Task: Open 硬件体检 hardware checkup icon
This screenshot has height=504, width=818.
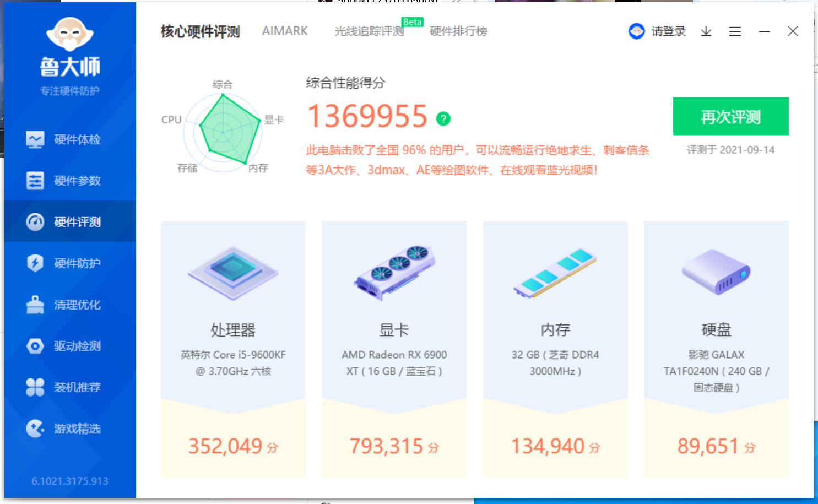Action: 35,139
